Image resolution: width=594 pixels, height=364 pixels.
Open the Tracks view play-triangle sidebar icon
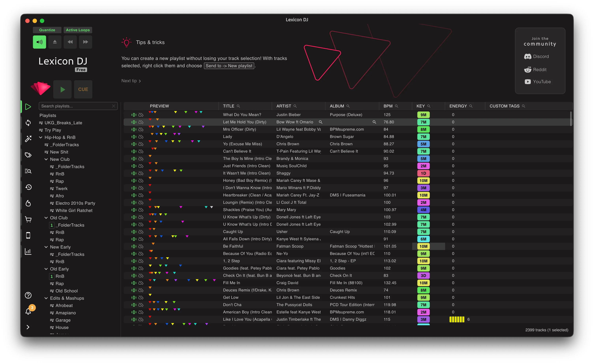(x=28, y=107)
